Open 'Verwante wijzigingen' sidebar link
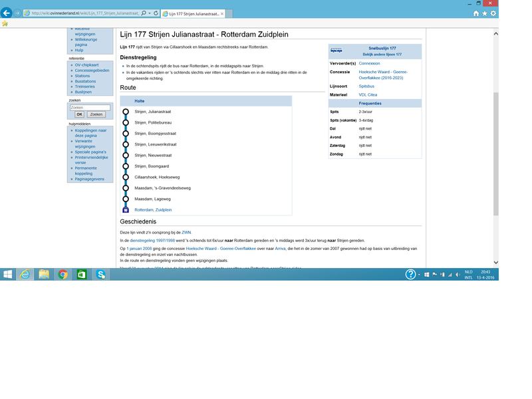 click(x=85, y=144)
